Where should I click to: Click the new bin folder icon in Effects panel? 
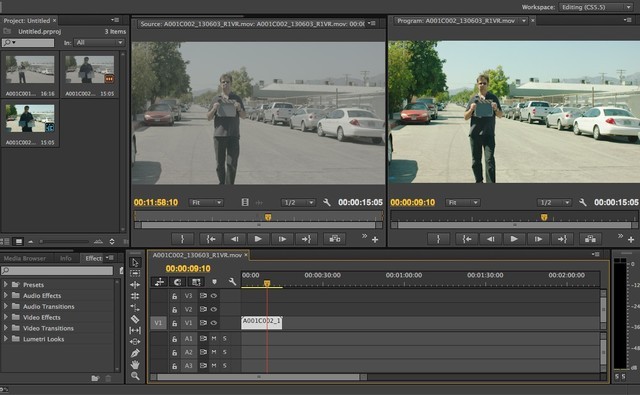click(95, 378)
